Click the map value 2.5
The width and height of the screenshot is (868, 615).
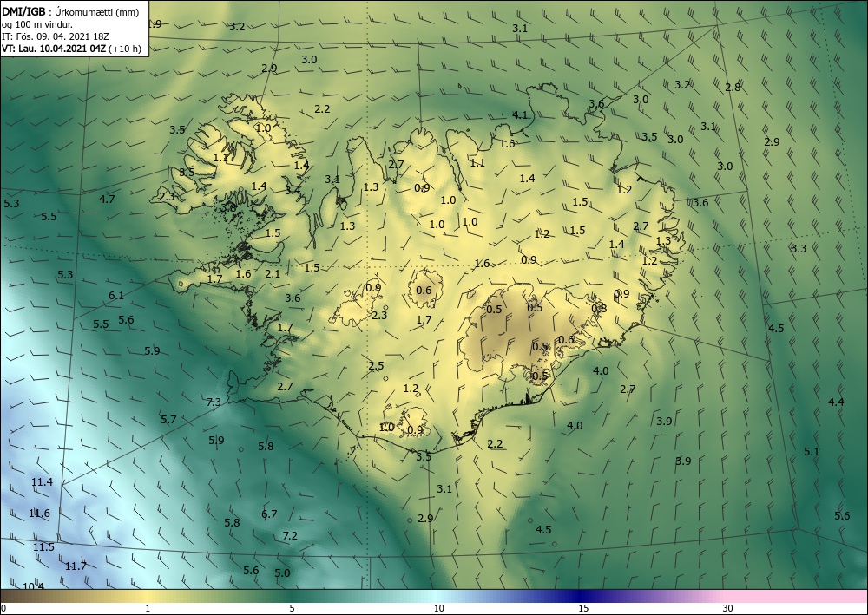point(376,365)
